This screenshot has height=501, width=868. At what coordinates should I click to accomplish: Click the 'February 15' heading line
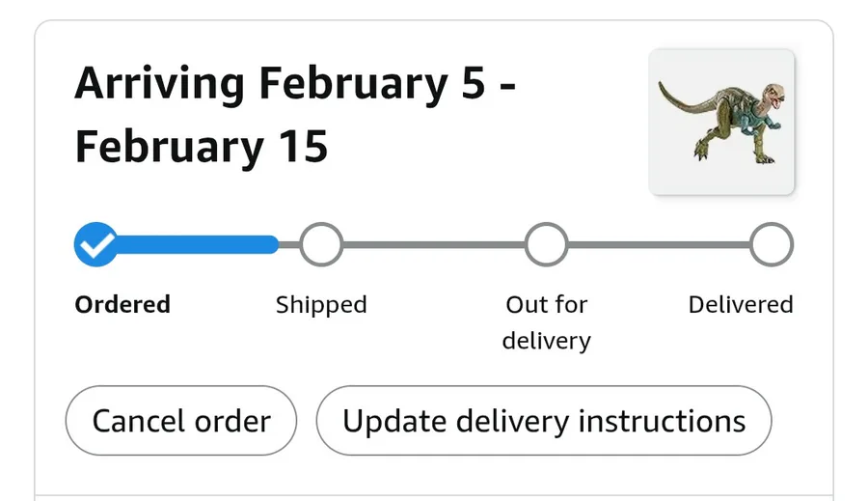[x=202, y=148]
